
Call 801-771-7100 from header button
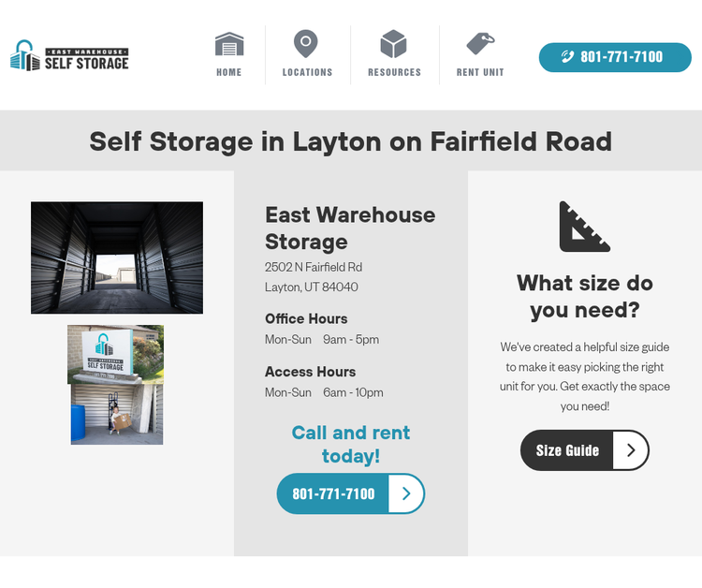(x=615, y=57)
